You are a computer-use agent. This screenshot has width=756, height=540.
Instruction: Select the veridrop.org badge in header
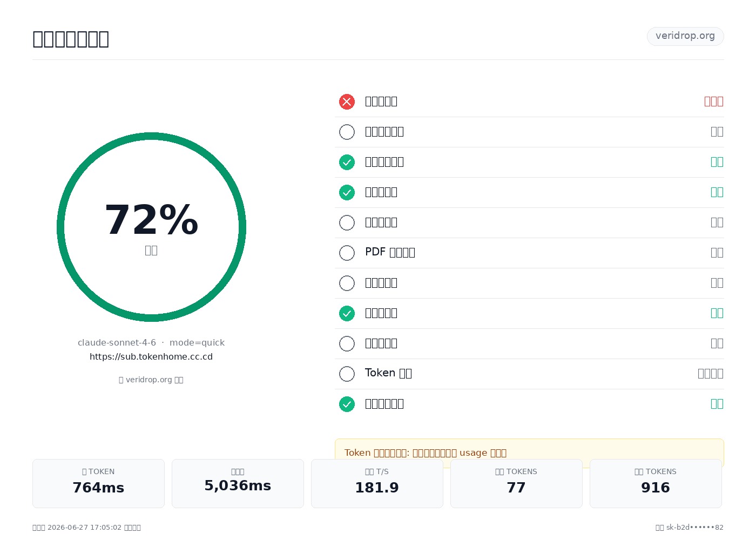click(x=685, y=36)
